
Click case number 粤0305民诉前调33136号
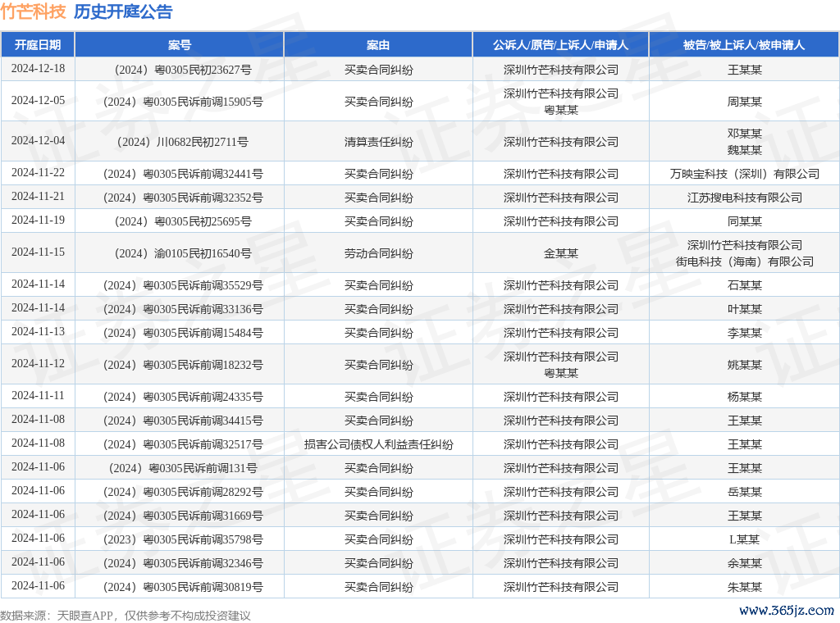[x=183, y=309]
